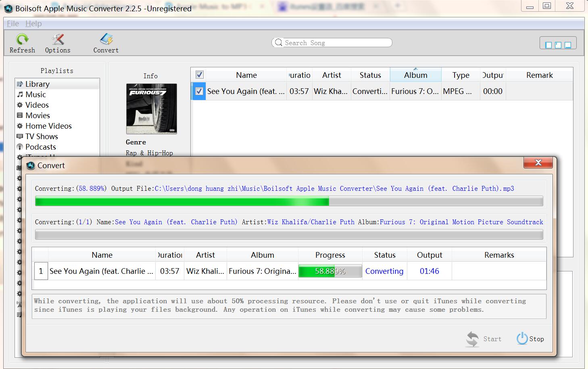Click the "00:00" output cell in the main list

point(493,91)
